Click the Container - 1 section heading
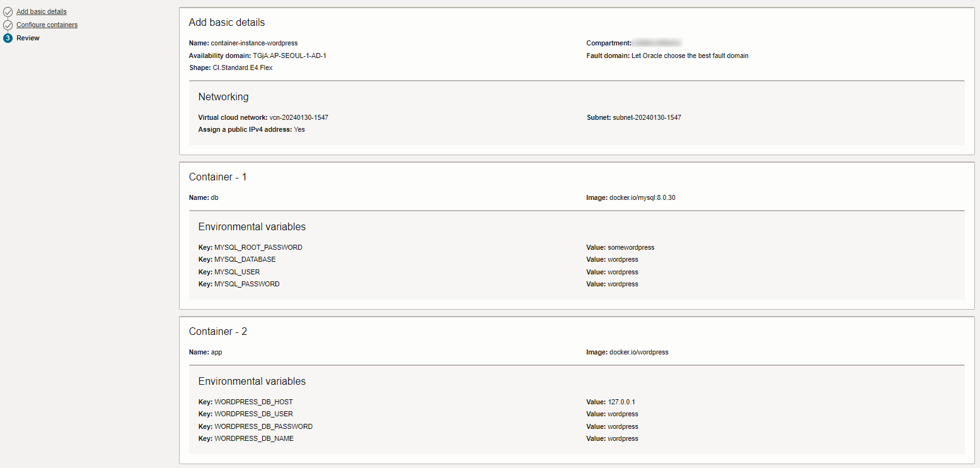This screenshot has height=468, width=980. pyautogui.click(x=217, y=177)
